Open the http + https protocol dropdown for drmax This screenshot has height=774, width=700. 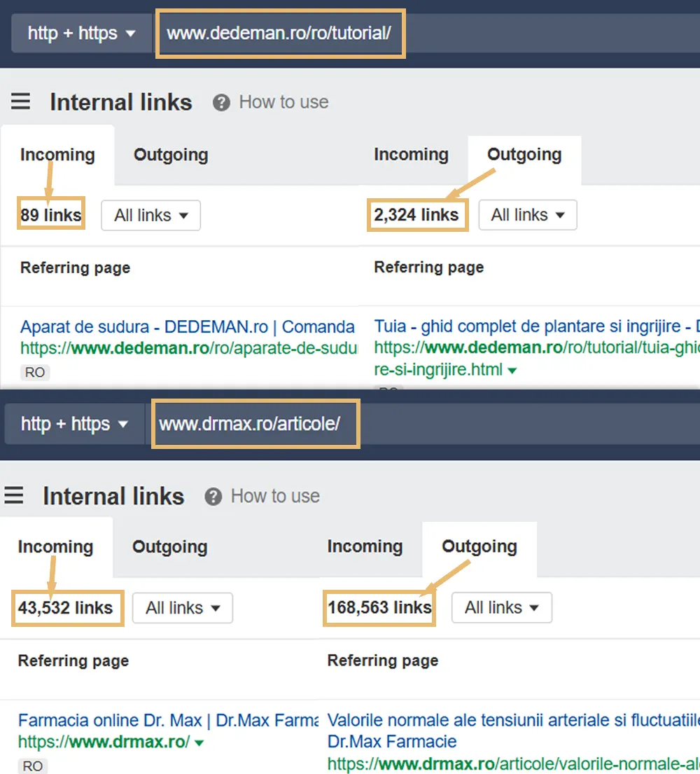point(74,424)
